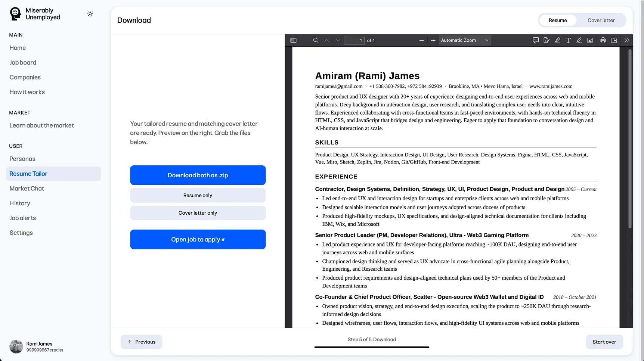
Task: Select the add text tool
Action: pyautogui.click(x=568, y=40)
